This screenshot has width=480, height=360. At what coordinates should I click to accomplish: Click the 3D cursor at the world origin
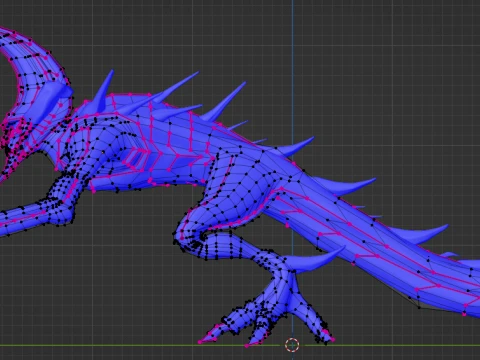point(292,345)
